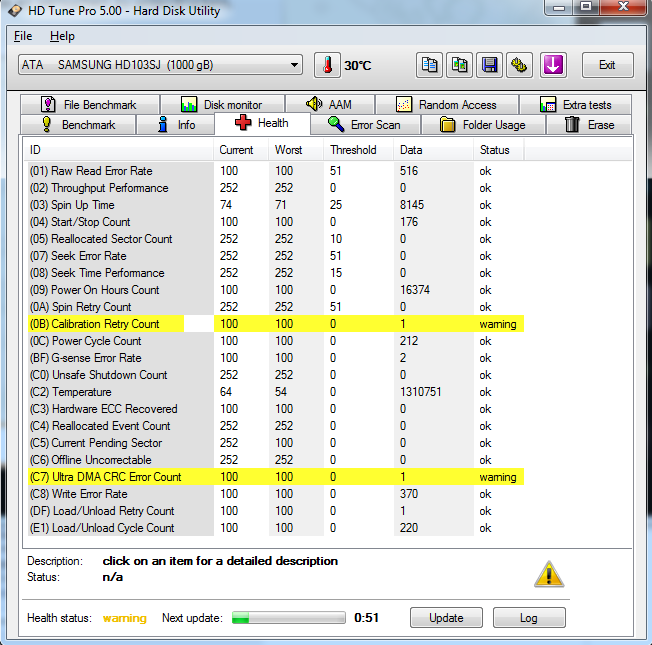Click the trash can Erase icon
This screenshot has height=645, width=652.
click(572, 124)
